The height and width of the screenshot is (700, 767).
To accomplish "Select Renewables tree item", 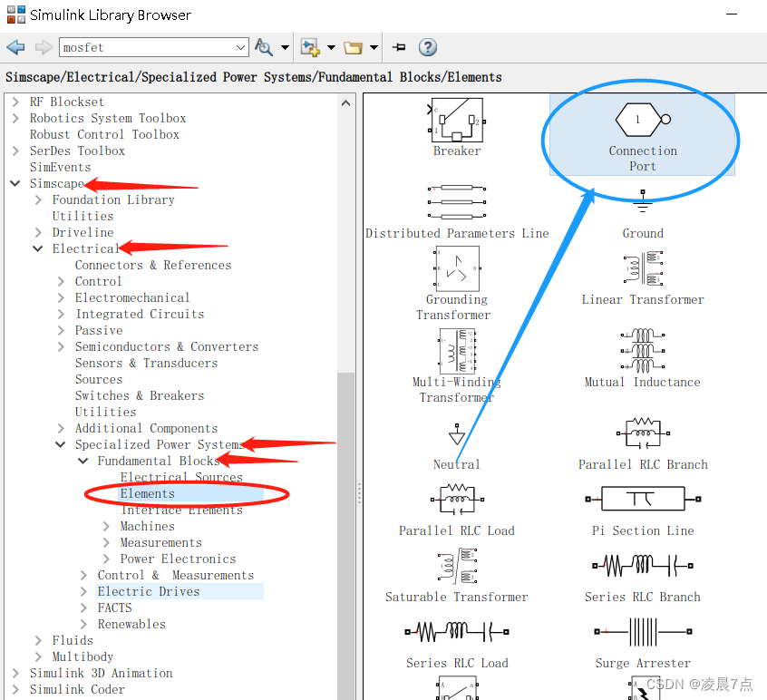I will click(x=131, y=624).
